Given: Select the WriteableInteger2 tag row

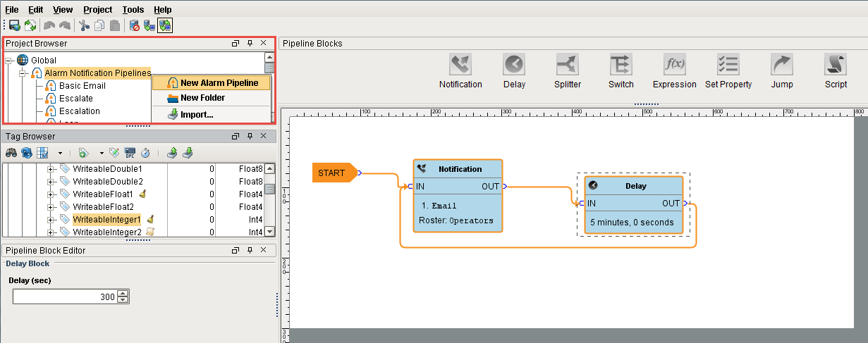Looking at the screenshot, I should click(133, 232).
